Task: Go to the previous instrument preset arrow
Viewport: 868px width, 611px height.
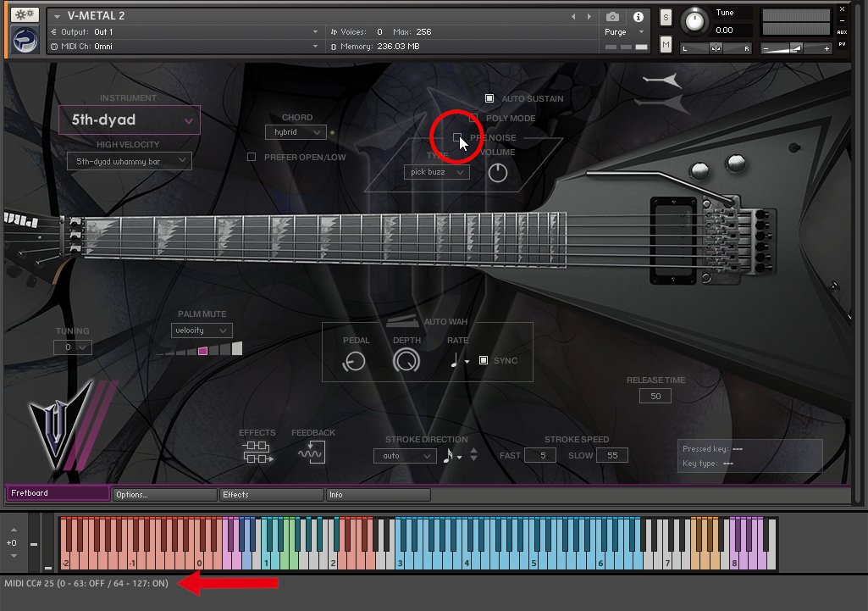Action: click(x=573, y=17)
